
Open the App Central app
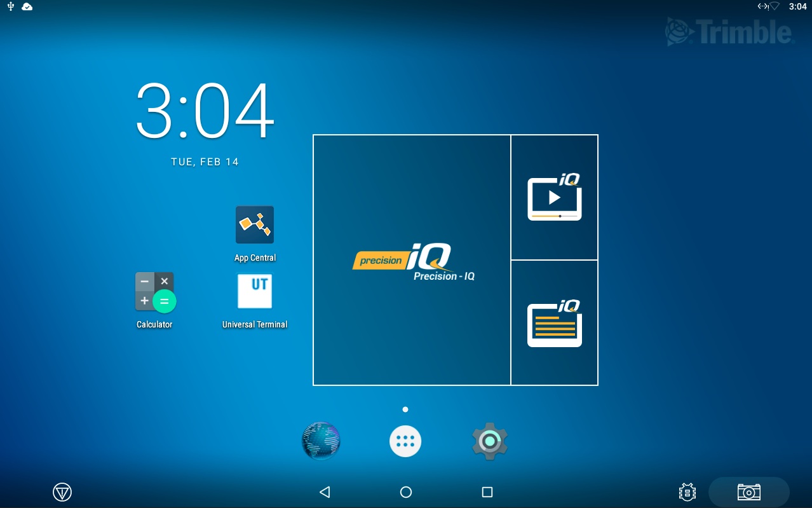pyautogui.click(x=254, y=225)
